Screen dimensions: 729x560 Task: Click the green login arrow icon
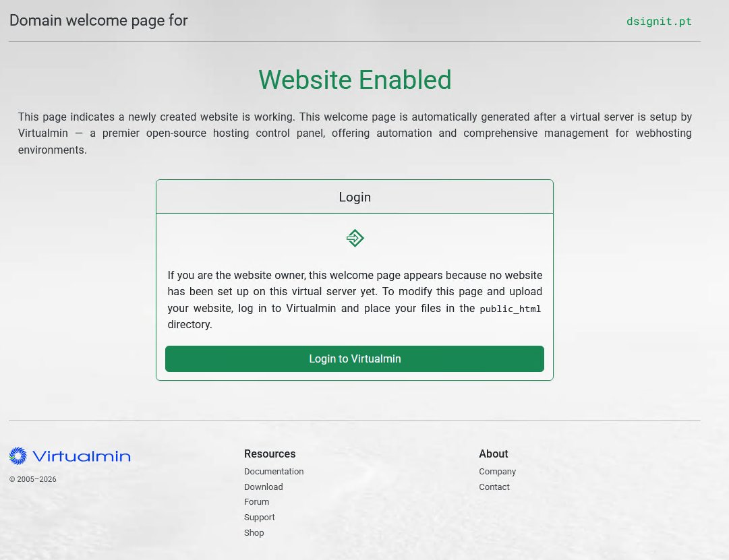coord(355,238)
